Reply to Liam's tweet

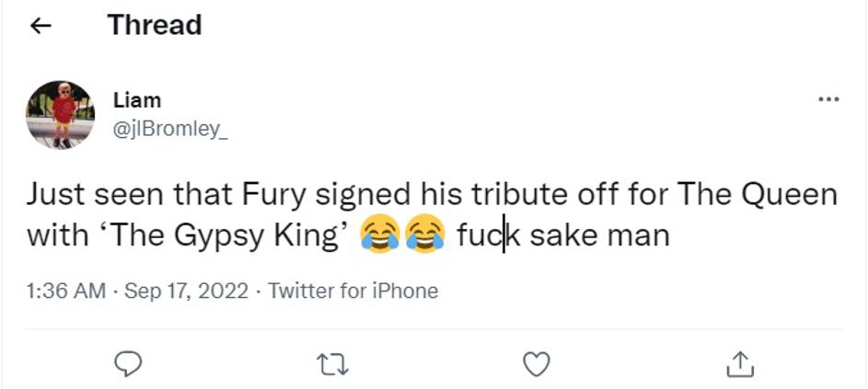[x=126, y=365]
